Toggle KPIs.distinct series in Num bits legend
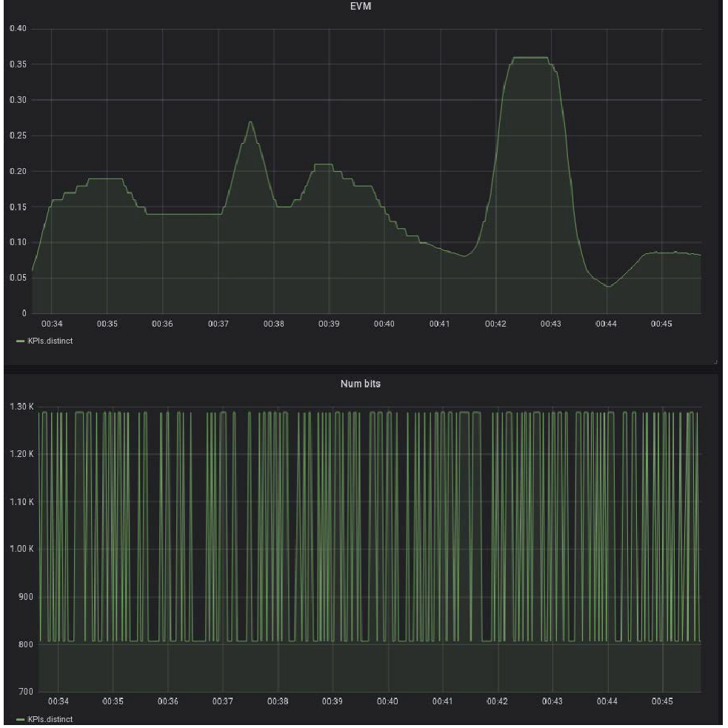The width and height of the screenshot is (728, 728). 50,719
